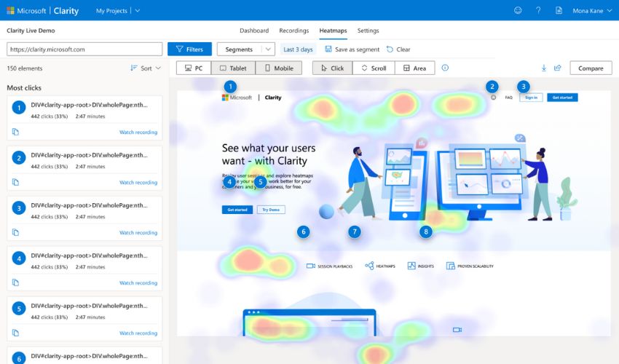Select element 2 in Most clicks list
The height and width of the screenshot is (364, 619).
click(84, 167)
